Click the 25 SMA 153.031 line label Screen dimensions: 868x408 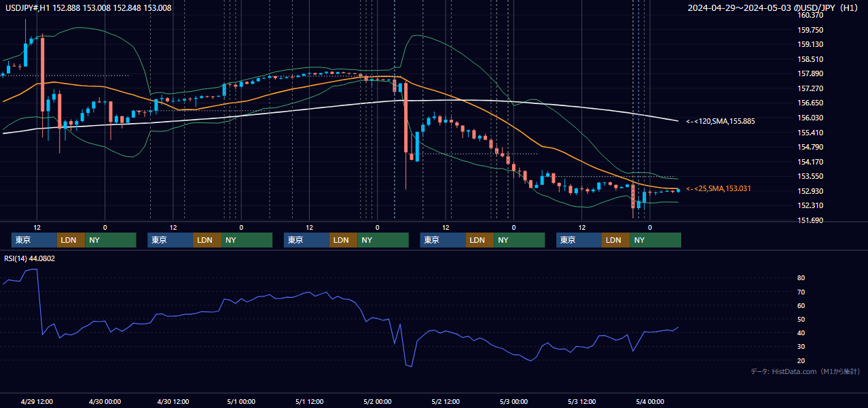(719, 188)
